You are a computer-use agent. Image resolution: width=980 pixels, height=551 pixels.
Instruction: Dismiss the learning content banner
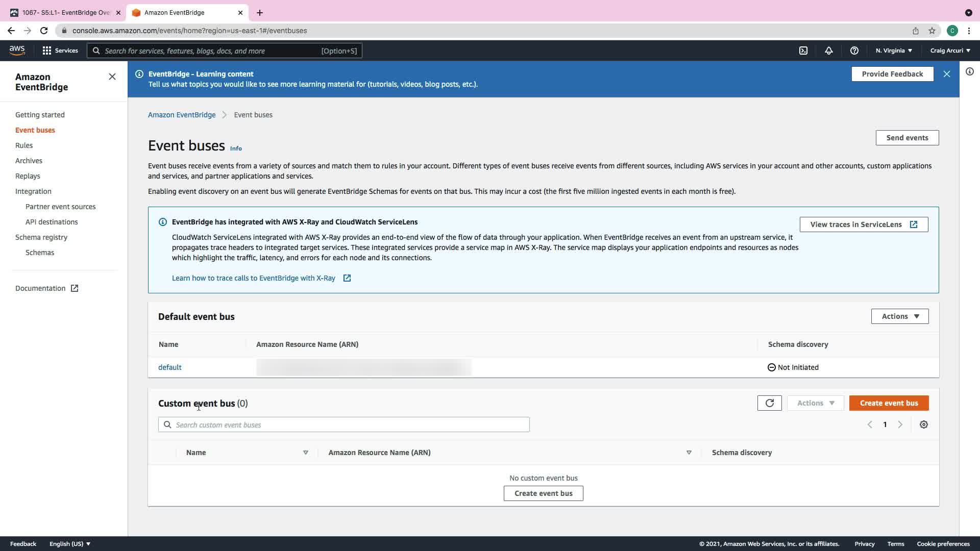tap(947, 74)
